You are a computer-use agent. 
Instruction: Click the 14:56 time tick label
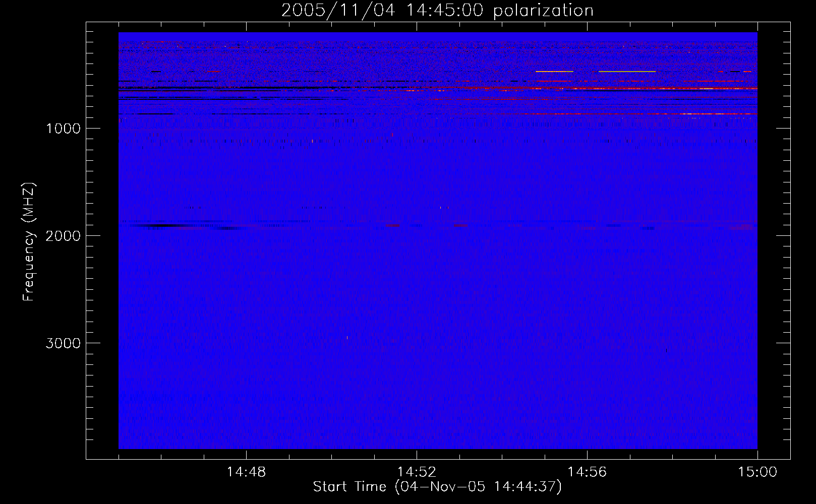[587, 472]
